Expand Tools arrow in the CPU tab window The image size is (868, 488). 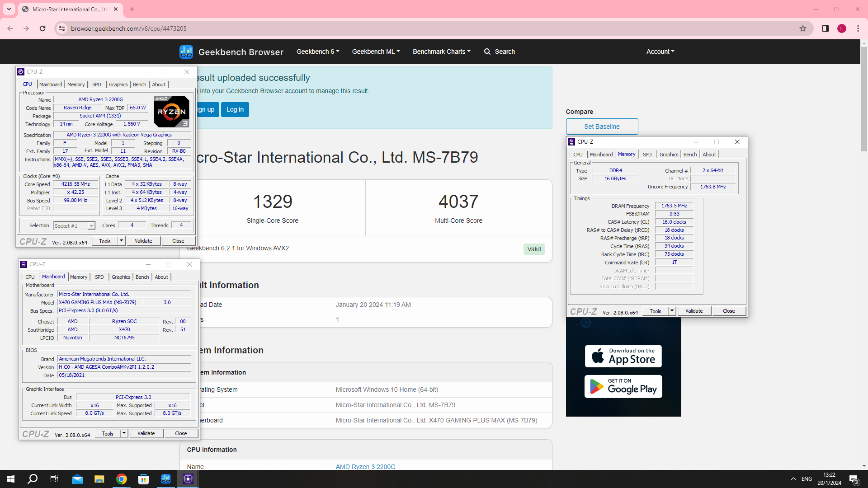(121, 241)
